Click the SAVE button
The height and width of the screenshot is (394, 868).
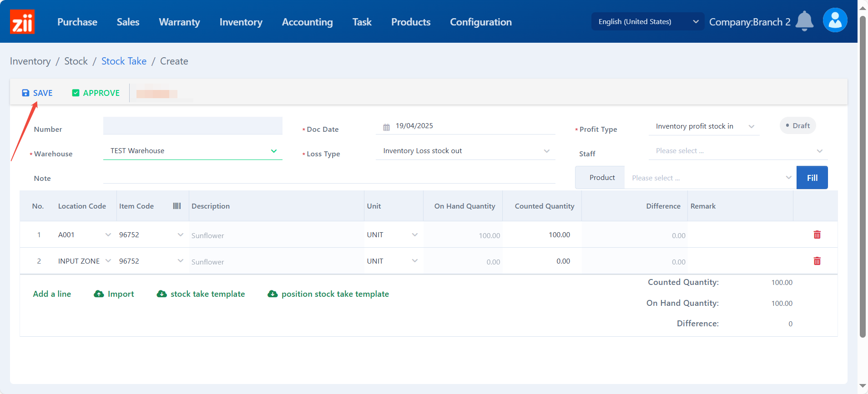pyautogui.click(x=37, y=93)
